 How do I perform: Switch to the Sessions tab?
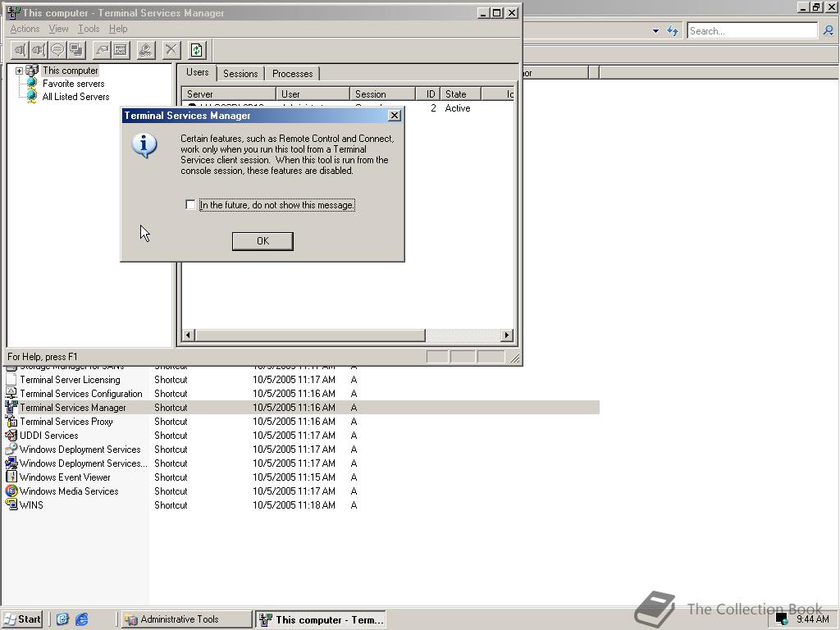pyautogui.click(x=240, y=73)
